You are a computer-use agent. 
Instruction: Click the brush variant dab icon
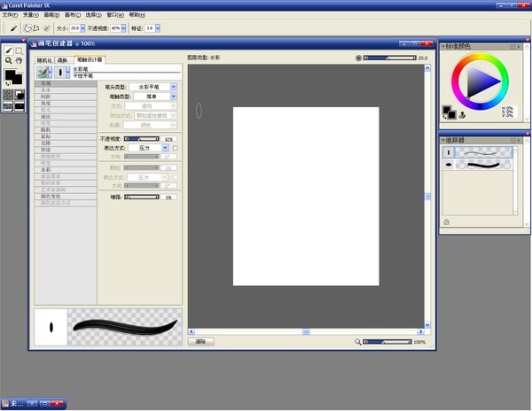pos(60,72)
